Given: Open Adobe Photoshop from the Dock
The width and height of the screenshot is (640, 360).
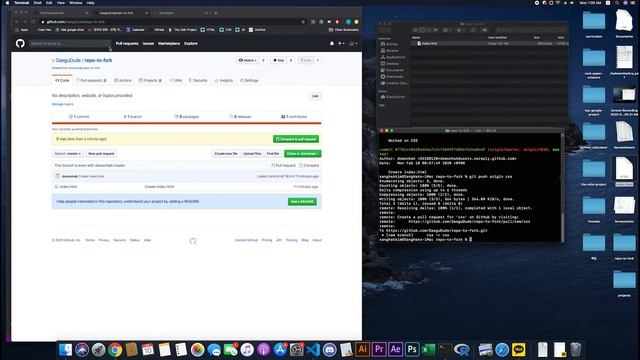Looking at the screenshot, I should (412, 350).
